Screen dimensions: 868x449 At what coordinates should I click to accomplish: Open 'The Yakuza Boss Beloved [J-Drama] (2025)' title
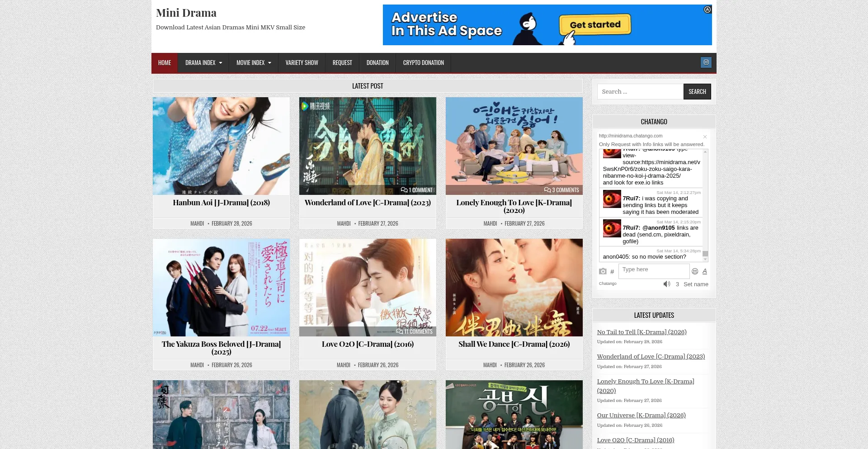pyautogui.click(x=221, y=348)
